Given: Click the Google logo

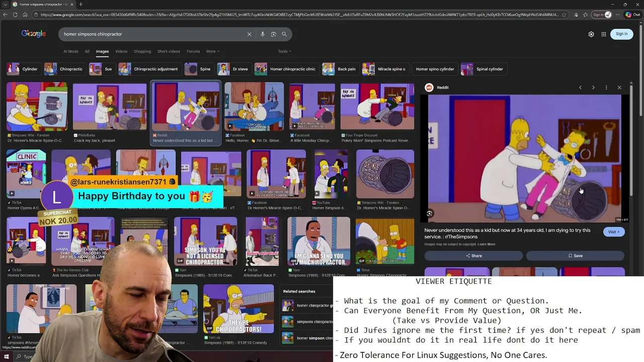Looking at the screenshot, I should (x=34, y=34).
